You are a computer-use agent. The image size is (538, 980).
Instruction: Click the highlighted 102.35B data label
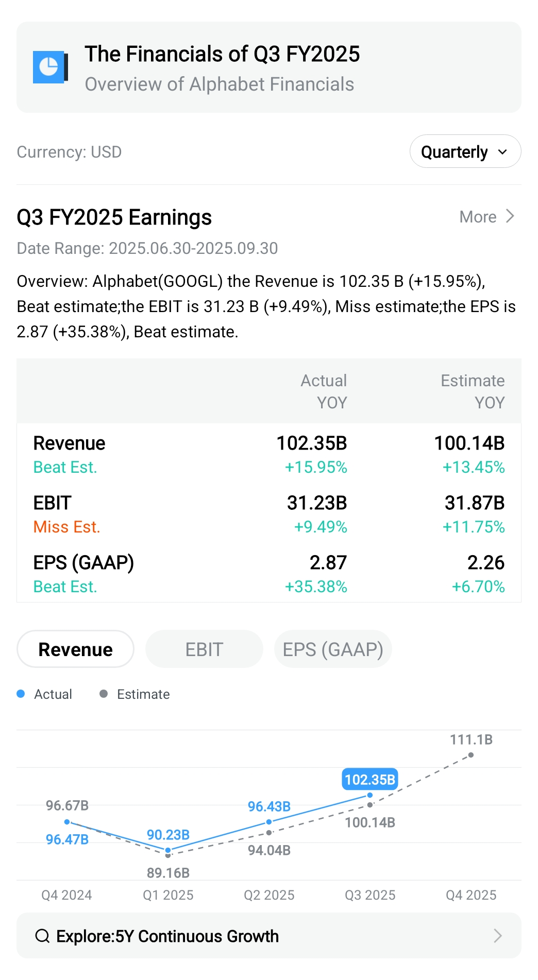pos(369,779)
